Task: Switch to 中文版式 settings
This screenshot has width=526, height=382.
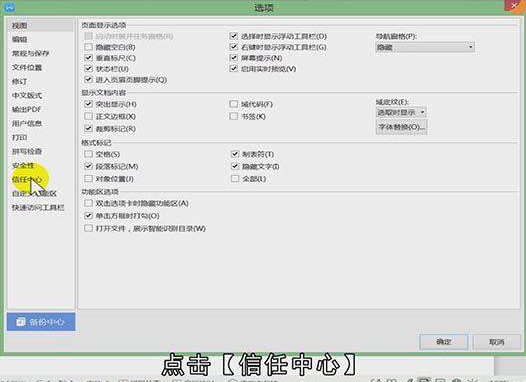Action: click(x=27, y=96)
